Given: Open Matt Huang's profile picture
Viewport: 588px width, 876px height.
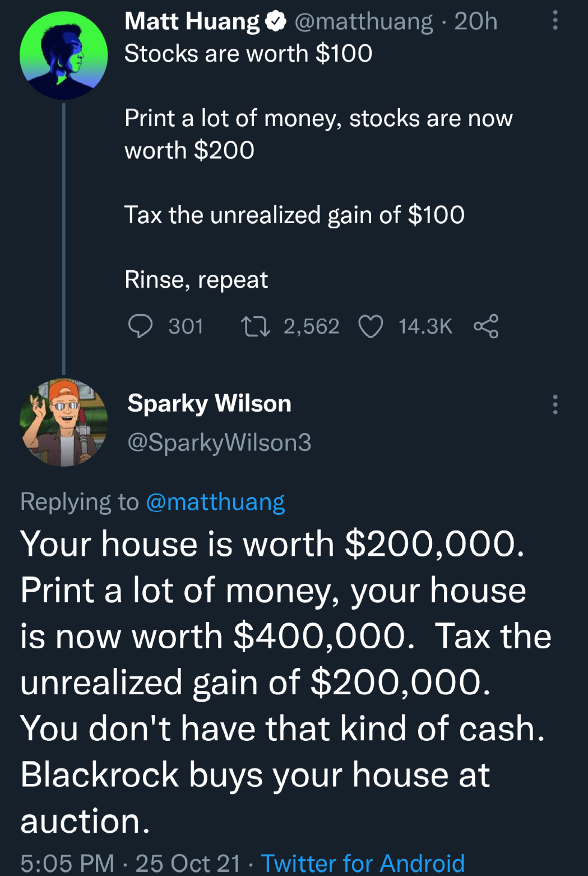Looking at the screenshot, I should [x=63, y=56].
